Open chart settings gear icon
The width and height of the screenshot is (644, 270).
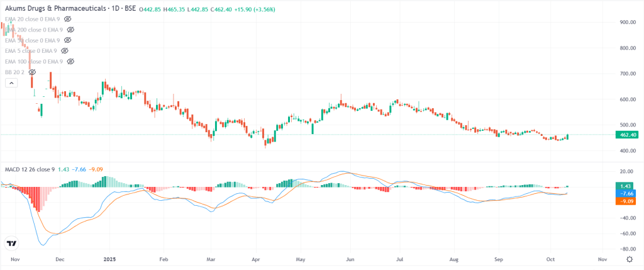pyautogui.click(x=630, y=259)
